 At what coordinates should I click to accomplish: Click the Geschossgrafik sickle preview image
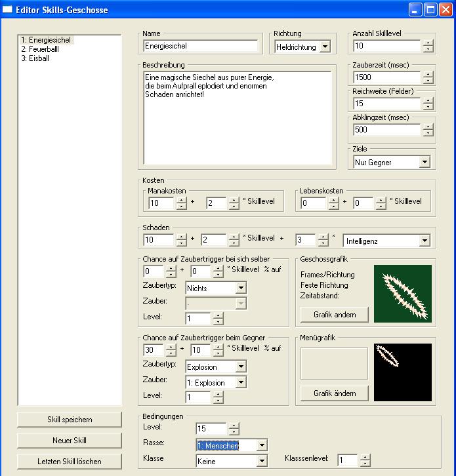(x=403, y=294)
